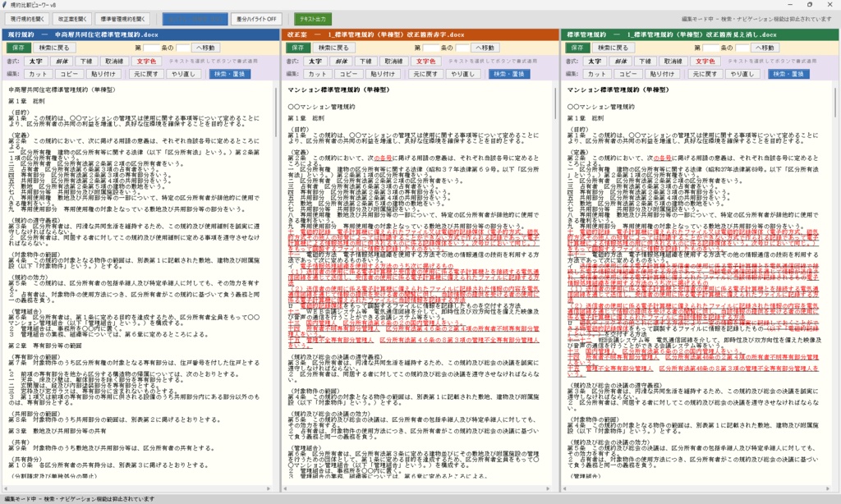Save the 現行規約 panel with 保存
Image resolution: width=841 pixels, height=504 pixels.
(x=18, y=48)
